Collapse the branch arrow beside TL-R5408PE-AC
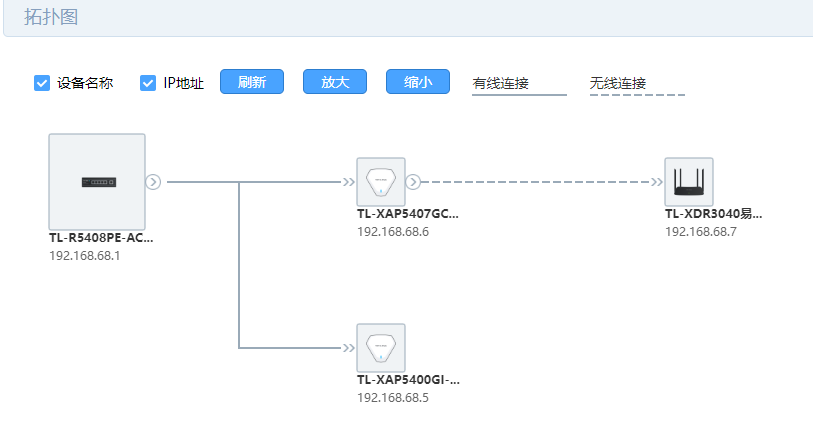Image resolution: width=813 pixels, height=425 pixels. pyautogui.click(x=153, y=182)
